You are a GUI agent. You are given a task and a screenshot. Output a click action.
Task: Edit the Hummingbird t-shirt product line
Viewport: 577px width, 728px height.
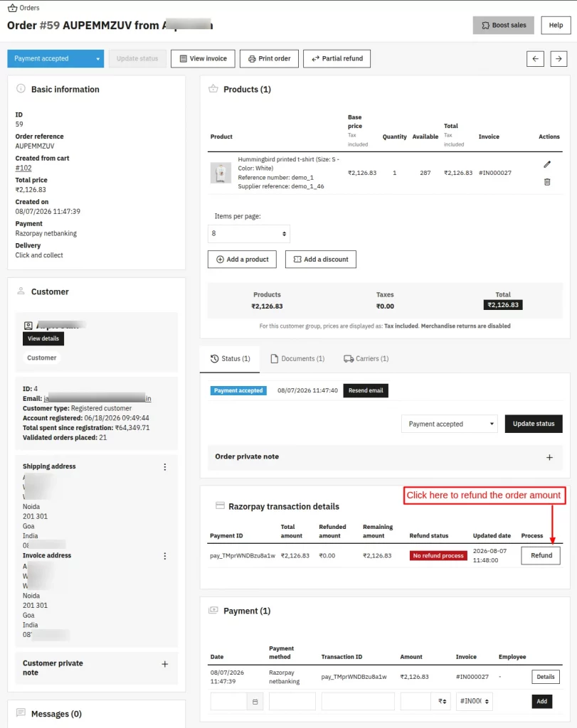[547, 164]
